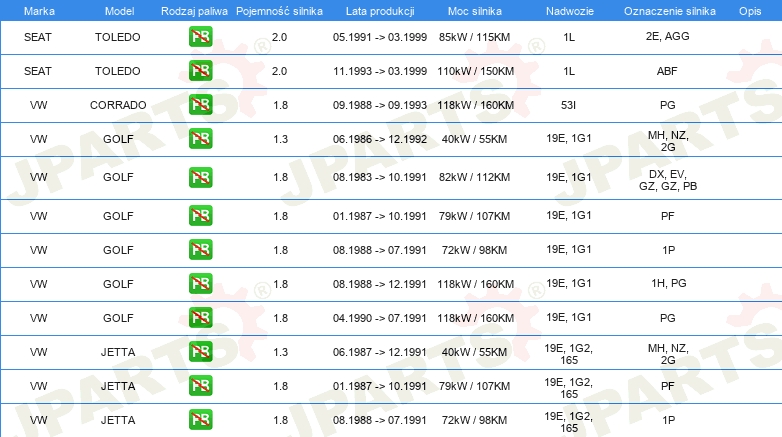The height and width of the screenshot is (437, 782).
Task: Click the petrol icon in the Golf 1.3 row
Action: coord(200,139)
